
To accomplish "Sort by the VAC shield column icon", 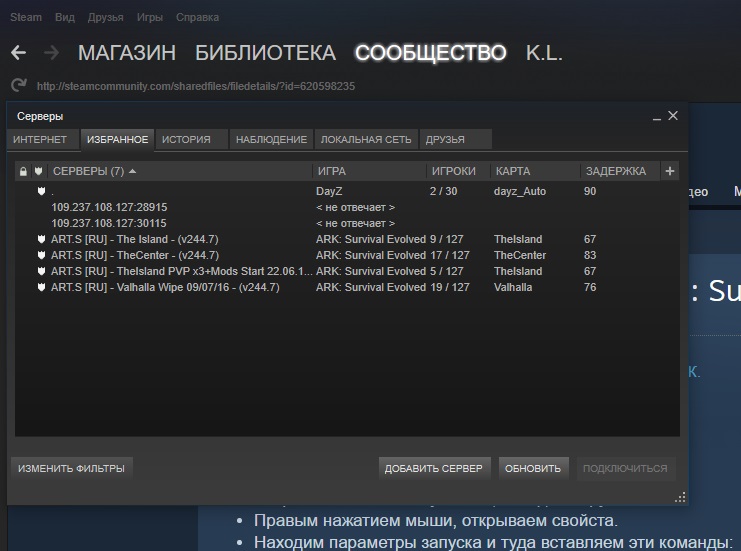I will (x=38, y=171).
